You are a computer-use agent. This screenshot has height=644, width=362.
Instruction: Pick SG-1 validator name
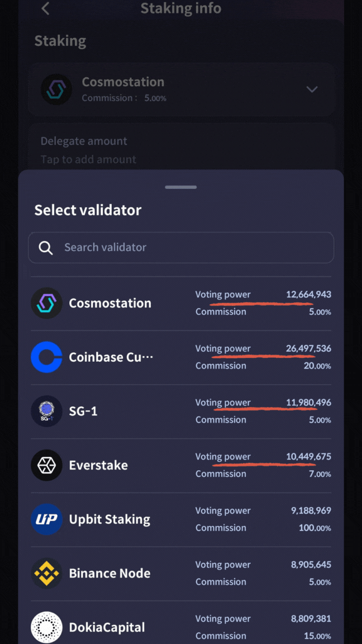click(x=83, y=411)
